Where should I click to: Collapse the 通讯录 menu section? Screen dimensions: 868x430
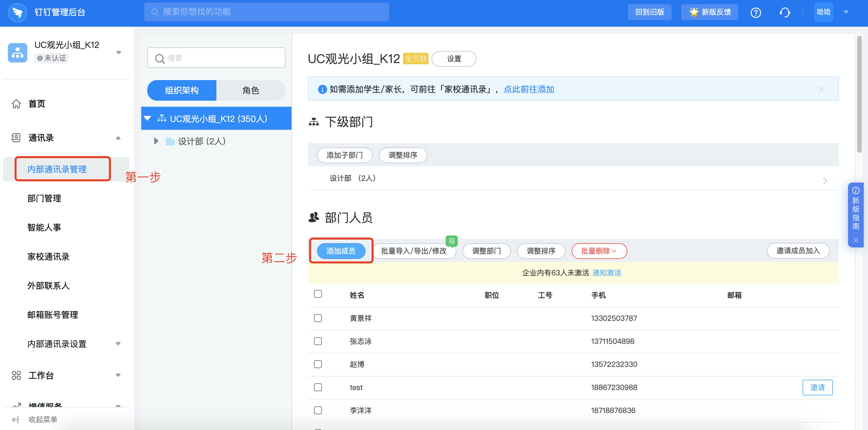click(118, 138)
